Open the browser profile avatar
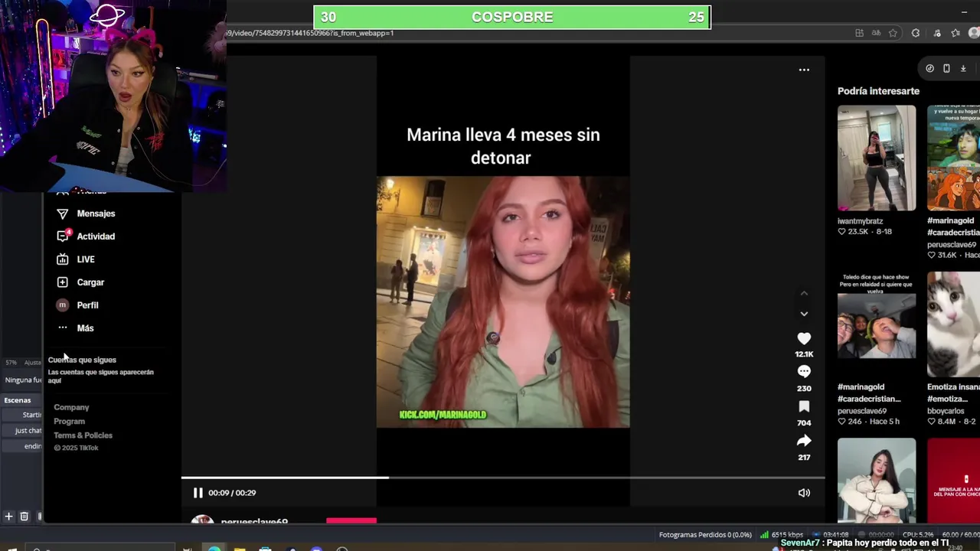980x551 pixels. [x=975, y=33]
